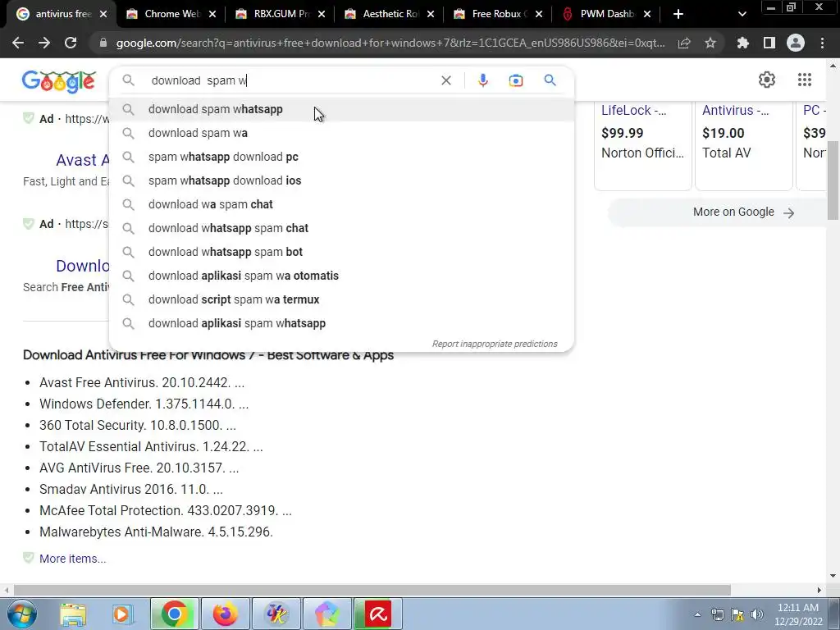This screenshot has width=840, height=630.
Task: Switch to the Free Robux tab
Action: click(x=500, y=14)
